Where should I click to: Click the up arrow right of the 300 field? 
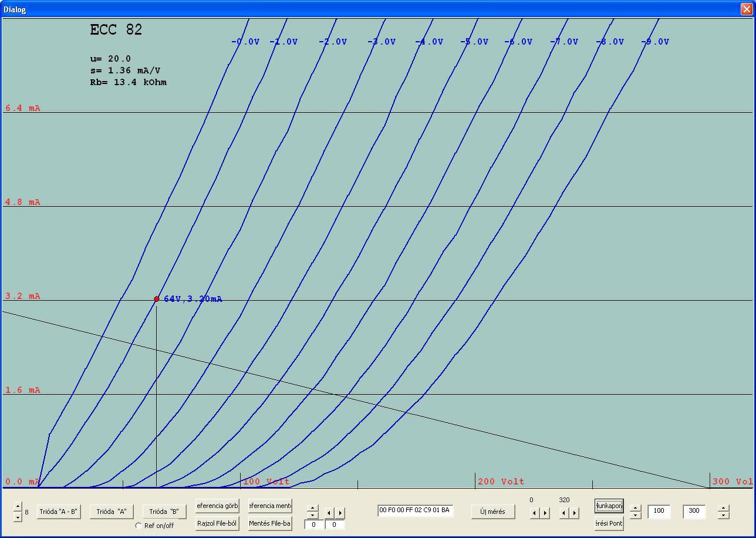pyautogui.click(x=724, y=508)
